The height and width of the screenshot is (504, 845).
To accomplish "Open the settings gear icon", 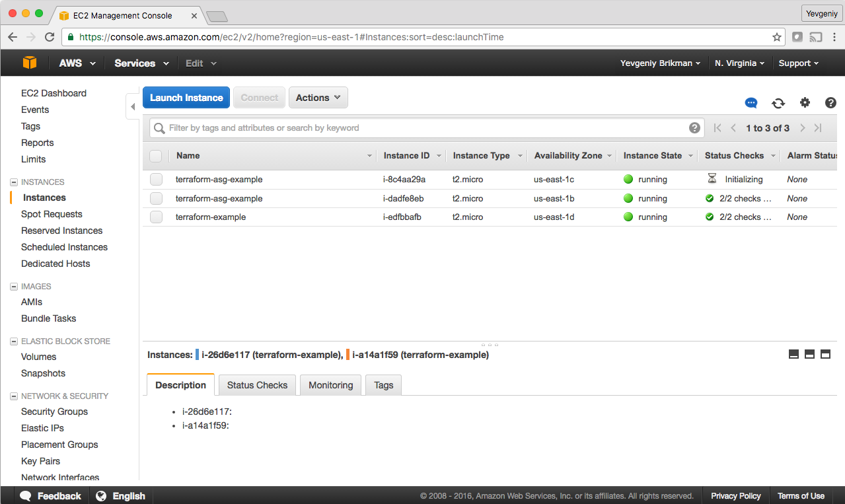I will click(805, 103).
